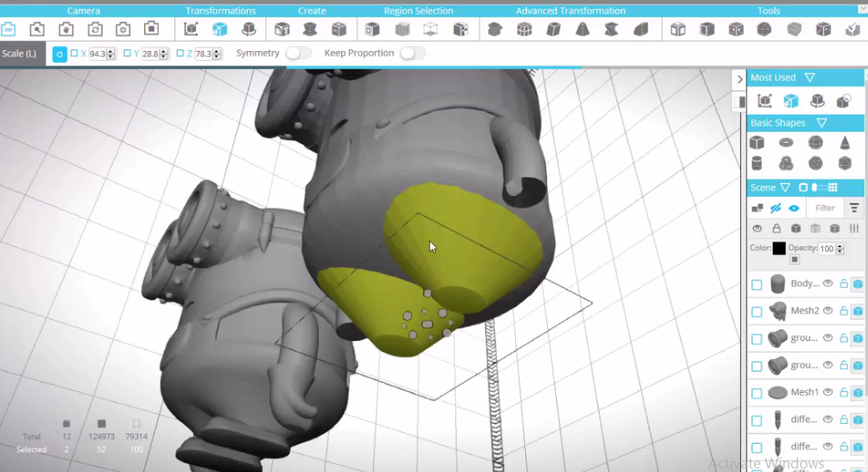This screenshot has height=472, width=868.
Task: Check the Z axis checkbox
Action: click(x=180, y=53)
